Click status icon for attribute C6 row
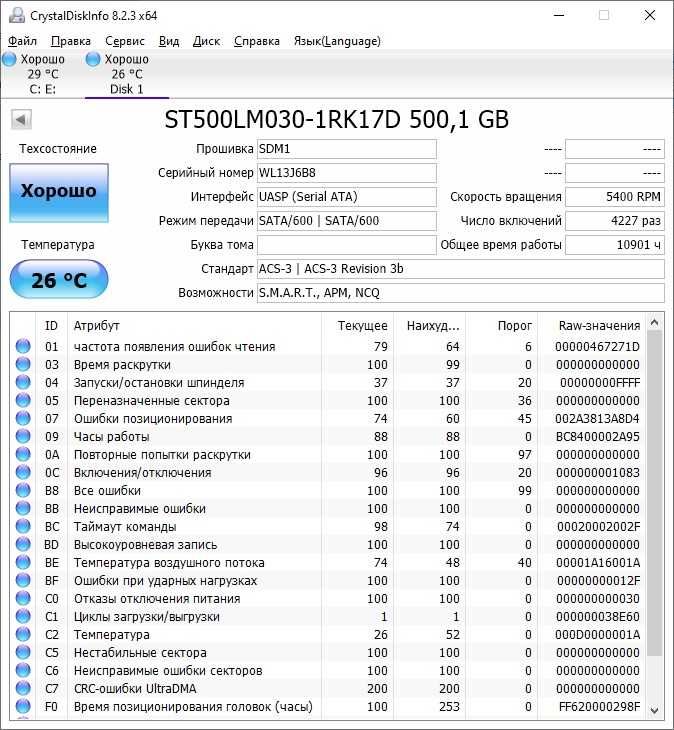Viewport: 674px width, 730px height. pos(23,670)
